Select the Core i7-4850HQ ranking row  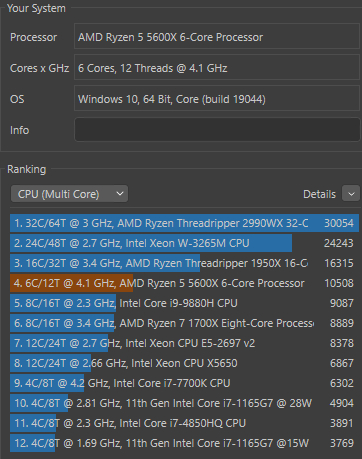[184, 423]
